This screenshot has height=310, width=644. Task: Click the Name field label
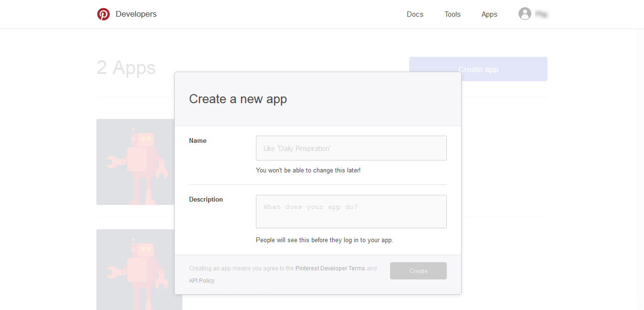[198, 141]
